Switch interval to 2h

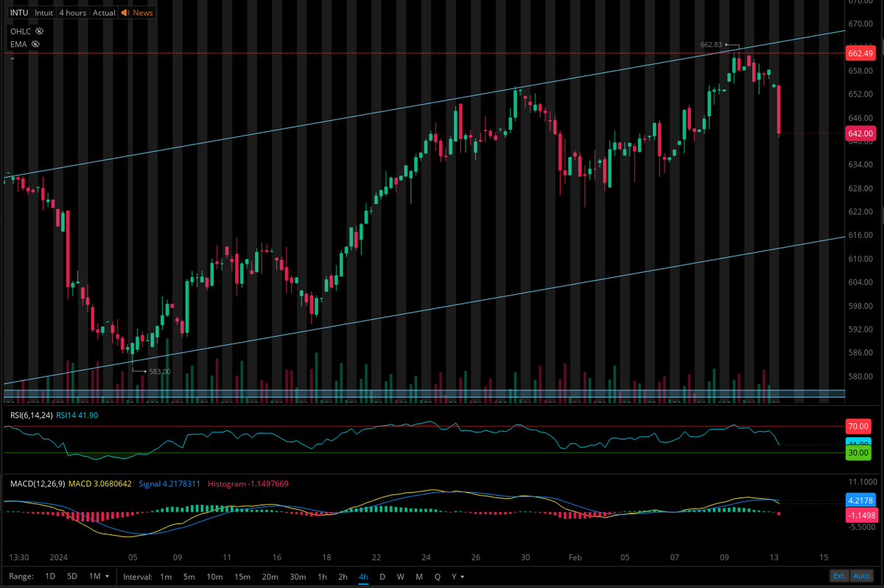click(x=343, y=576)
